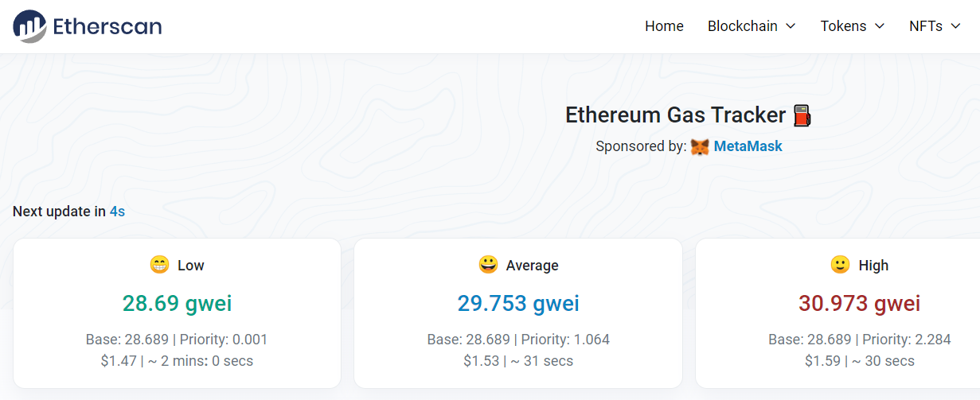Expand the NFTs dropdown menu
Screen dimensions: 980x400
pos(935,26)
